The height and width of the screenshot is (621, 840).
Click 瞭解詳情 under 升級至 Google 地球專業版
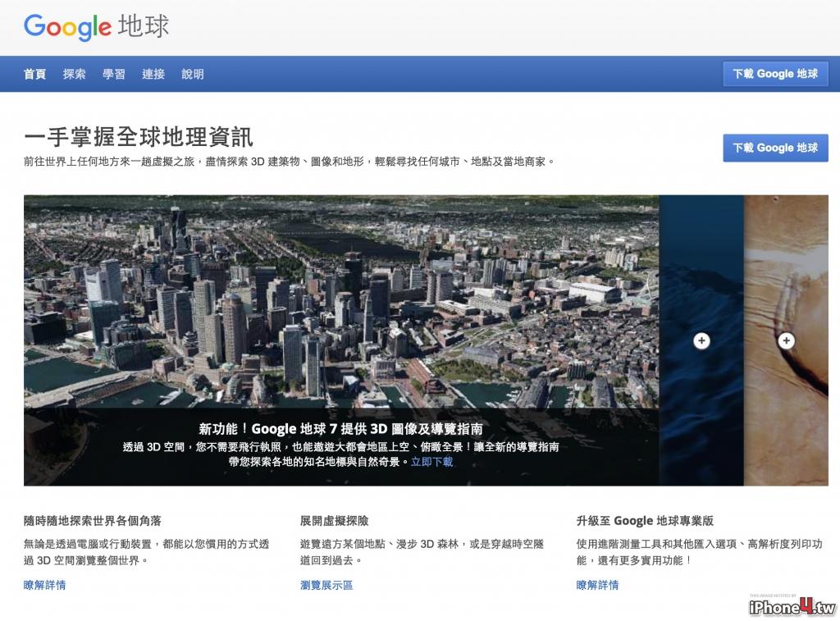coord(597,585)
